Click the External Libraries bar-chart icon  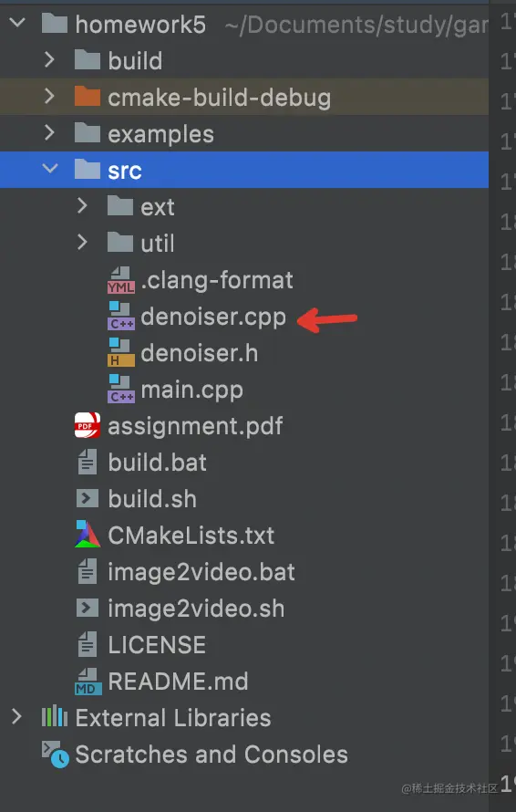pyautogui.click(x=55, y=717)
